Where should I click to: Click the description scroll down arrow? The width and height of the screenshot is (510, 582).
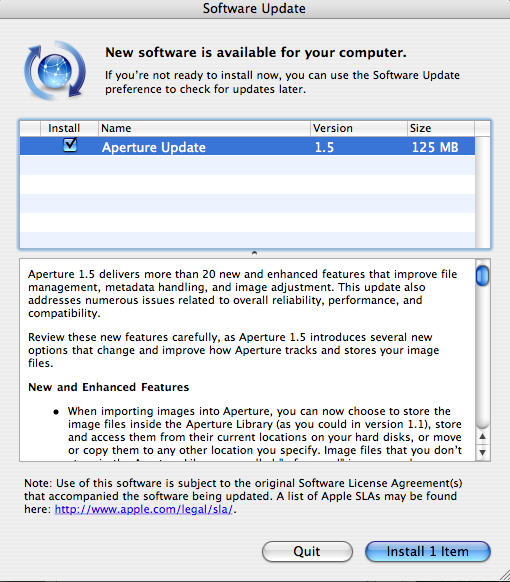[483, 452]
